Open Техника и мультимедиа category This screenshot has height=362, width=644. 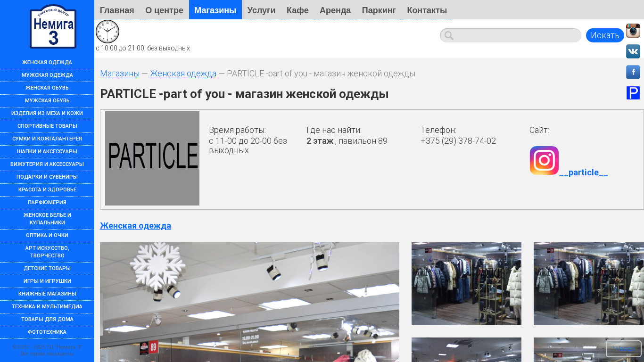[x=47, y=307]
